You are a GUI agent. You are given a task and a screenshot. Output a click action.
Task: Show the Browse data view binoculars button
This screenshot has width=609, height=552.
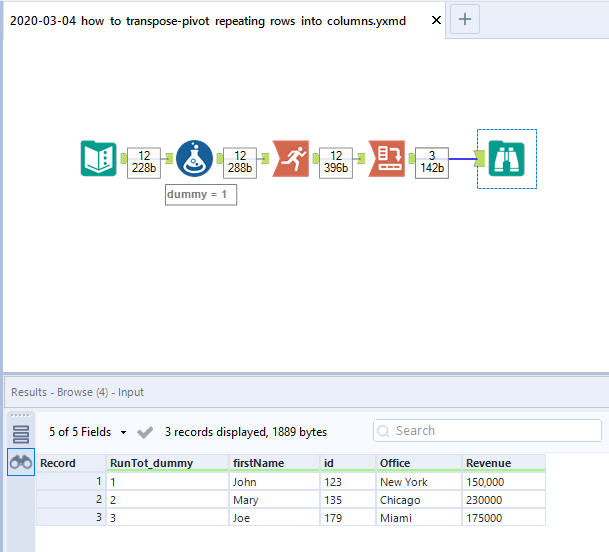[x=21, y=462]
